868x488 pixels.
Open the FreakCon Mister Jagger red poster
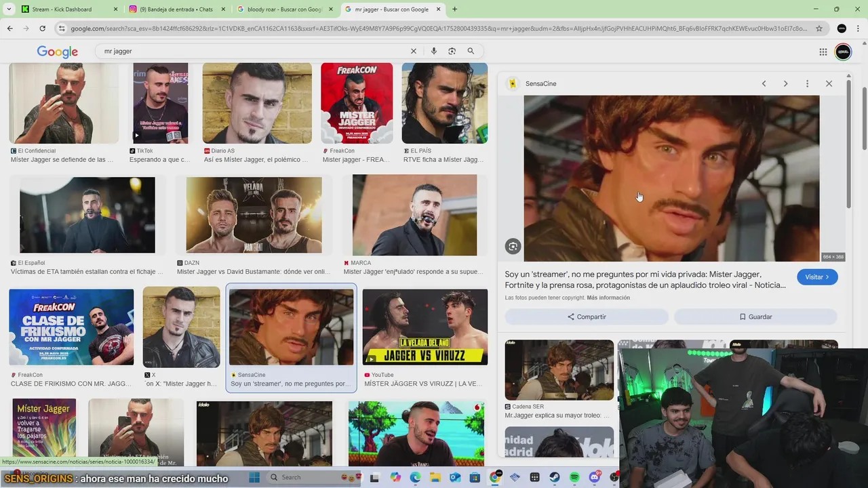point(357,103)
